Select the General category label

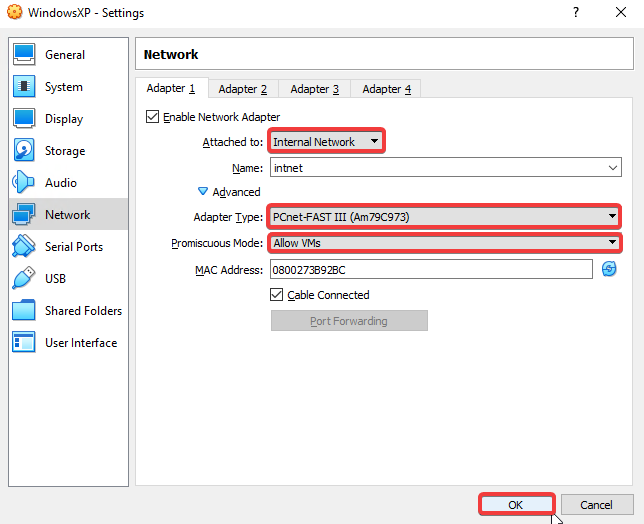tap(65, 55)
